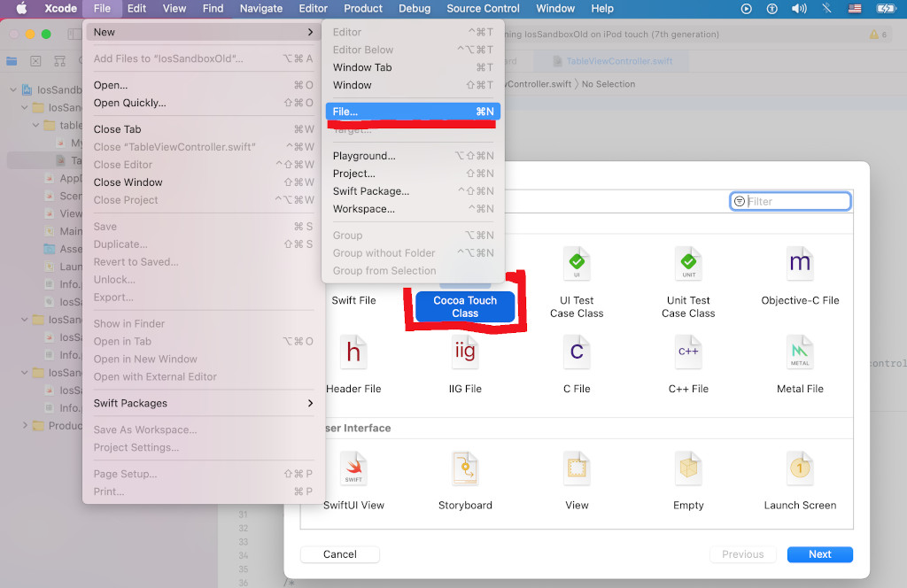The image size is (907, 588).
Task: Choose Playground... from the New submenu
Action: (x=413, y=156)
